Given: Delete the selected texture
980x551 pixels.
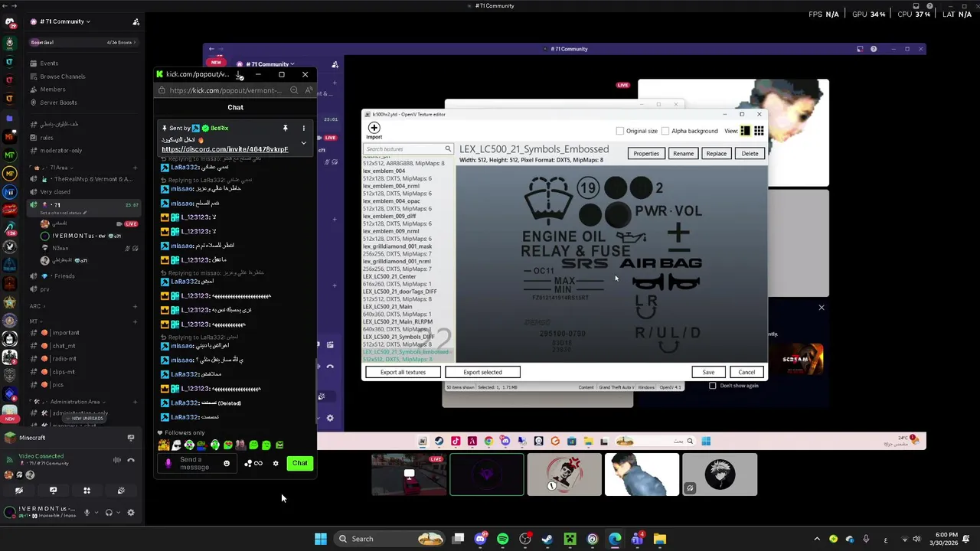Looking at the screenshot, I should 750,153.
